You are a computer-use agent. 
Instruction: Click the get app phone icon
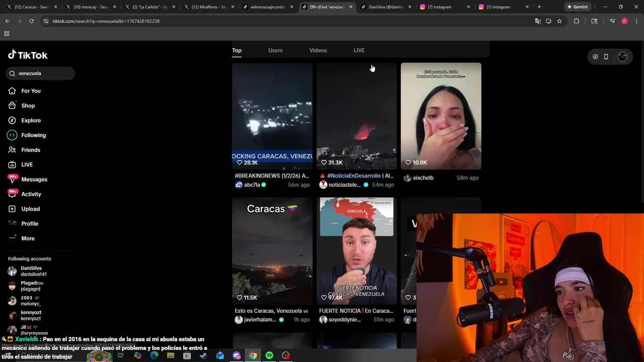coord(606,57)
